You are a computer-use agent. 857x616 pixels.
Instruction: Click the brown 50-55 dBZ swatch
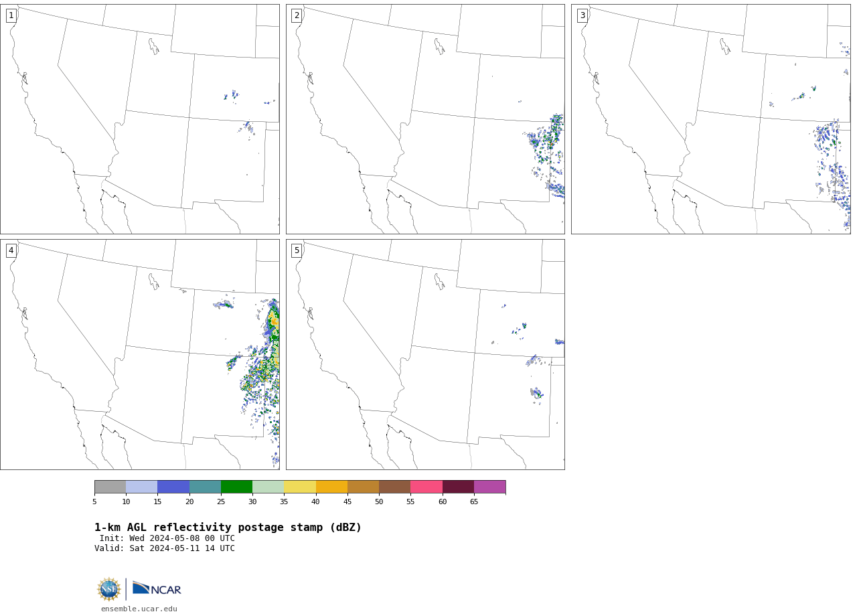395,487
